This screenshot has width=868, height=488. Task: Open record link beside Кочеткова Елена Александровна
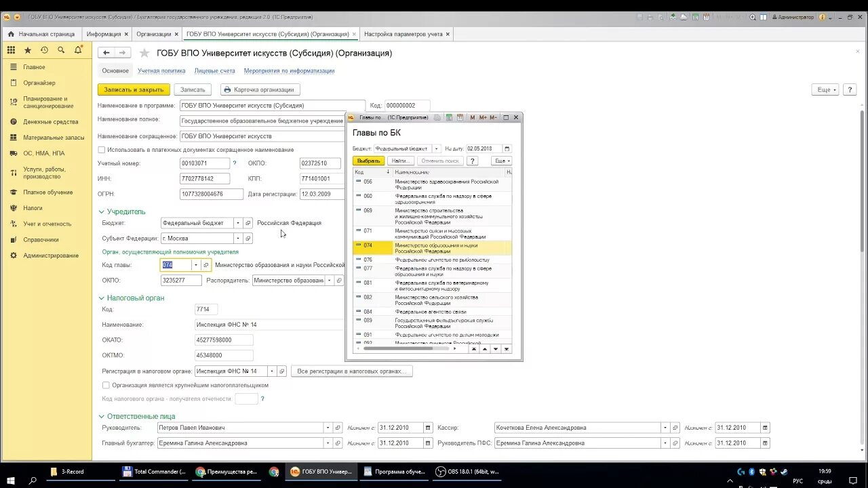[675, 428]
